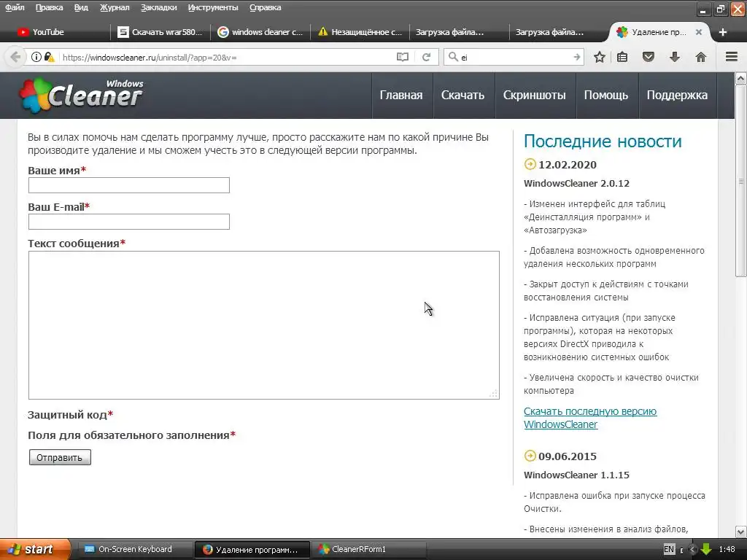This screenshot has height=560, width=747.
Task: Open site information via the info icon
Action: coord(36,57)
